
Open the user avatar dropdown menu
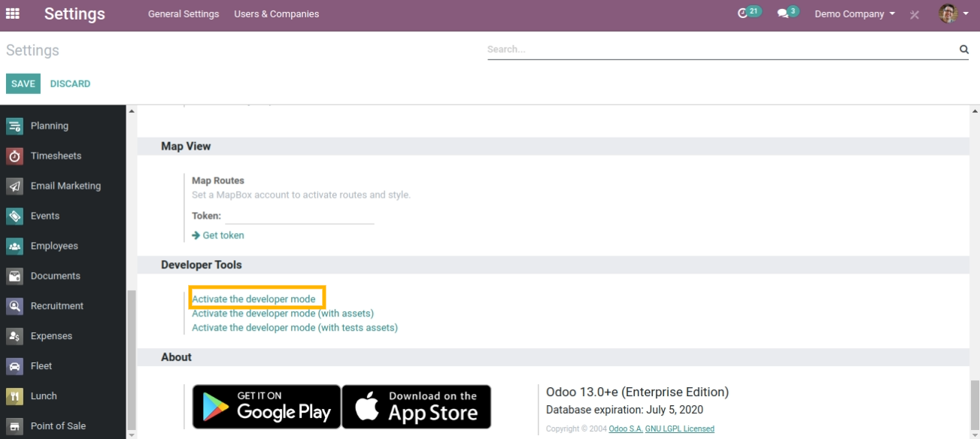click(953, 14)
